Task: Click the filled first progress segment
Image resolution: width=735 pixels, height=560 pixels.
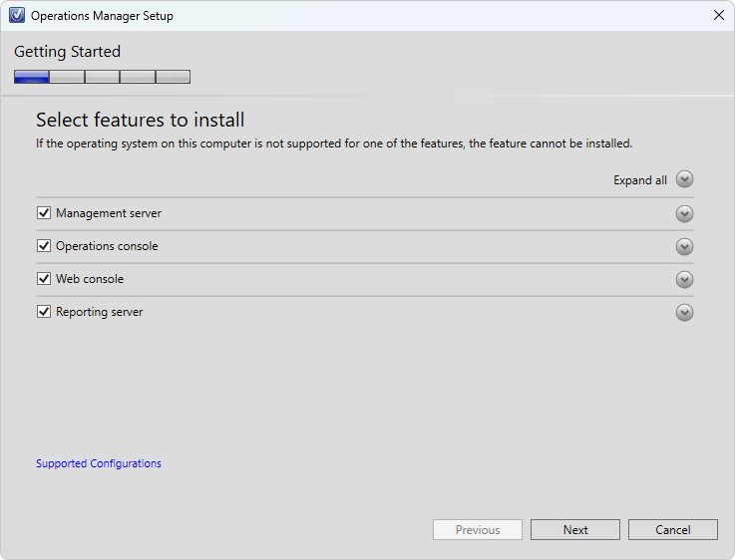Action: (31, 77)
